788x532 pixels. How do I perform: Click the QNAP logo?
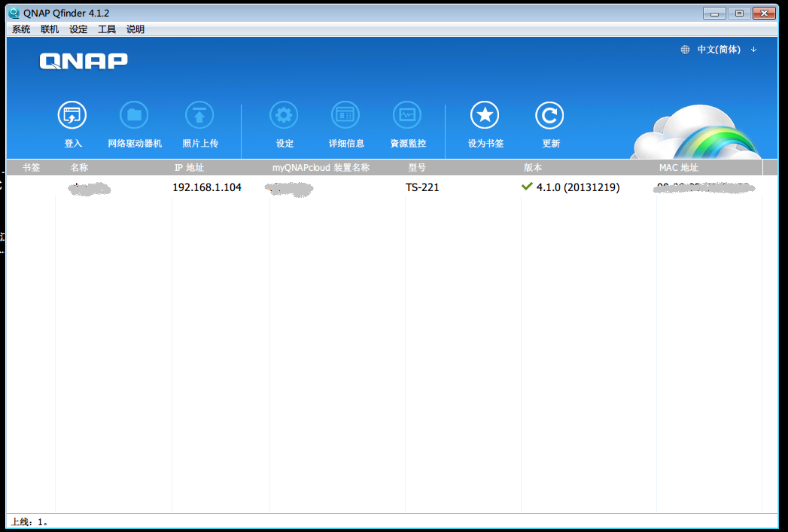(x=84, y=61)
